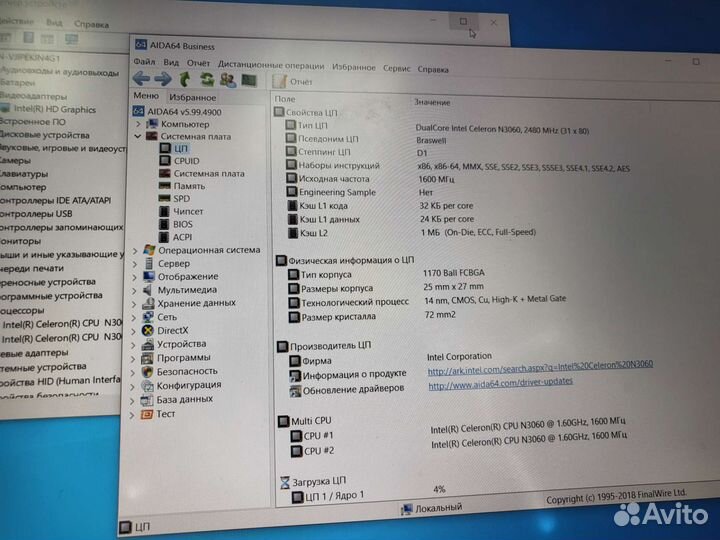
Task: Open the Отчет menu in menu bar
Action: tap(198, 63)
